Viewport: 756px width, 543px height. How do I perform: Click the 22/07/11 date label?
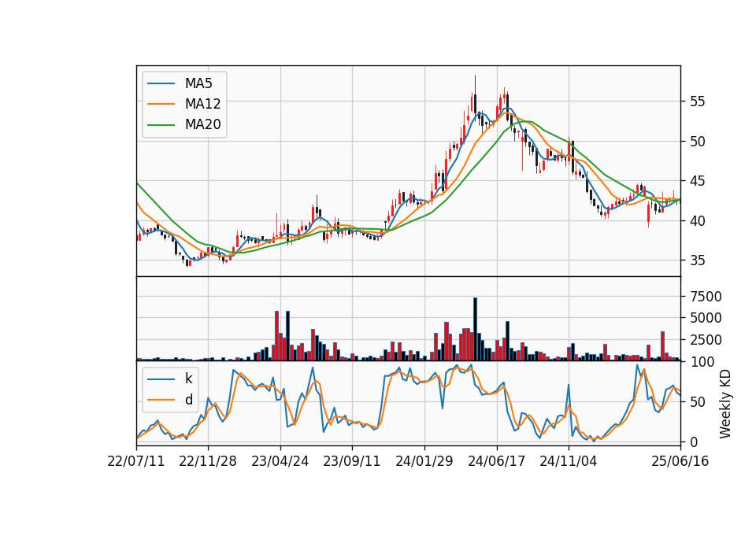pos(136,461)
